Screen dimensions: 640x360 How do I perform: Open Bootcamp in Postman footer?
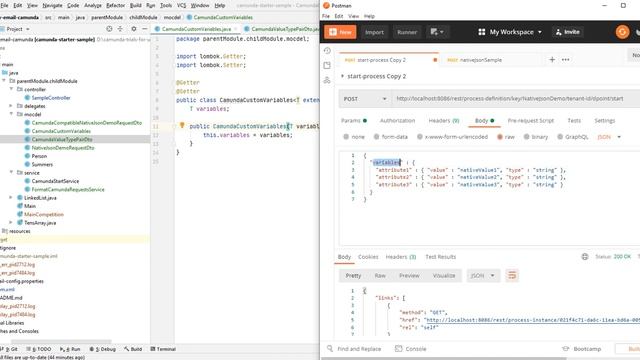581,349
